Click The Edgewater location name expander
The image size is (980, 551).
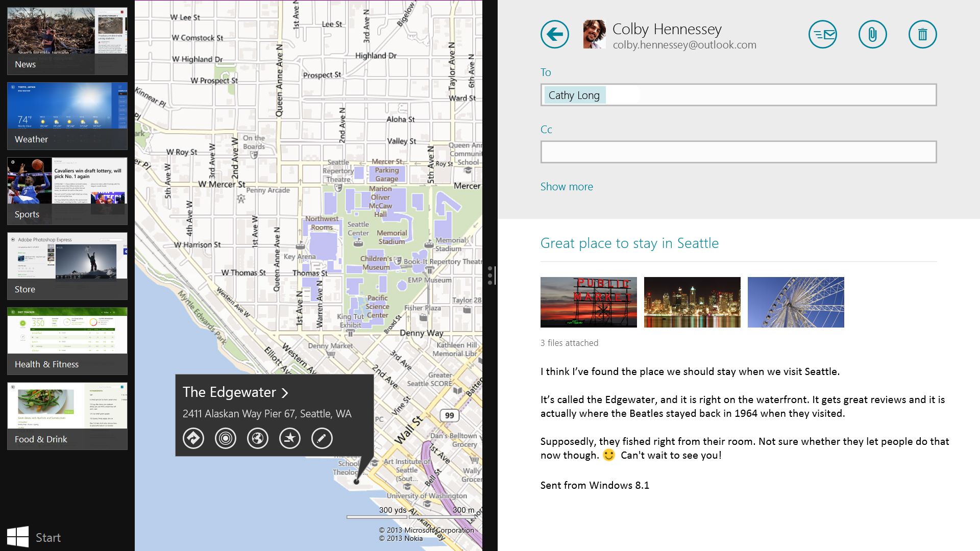[x=284, y=391]
